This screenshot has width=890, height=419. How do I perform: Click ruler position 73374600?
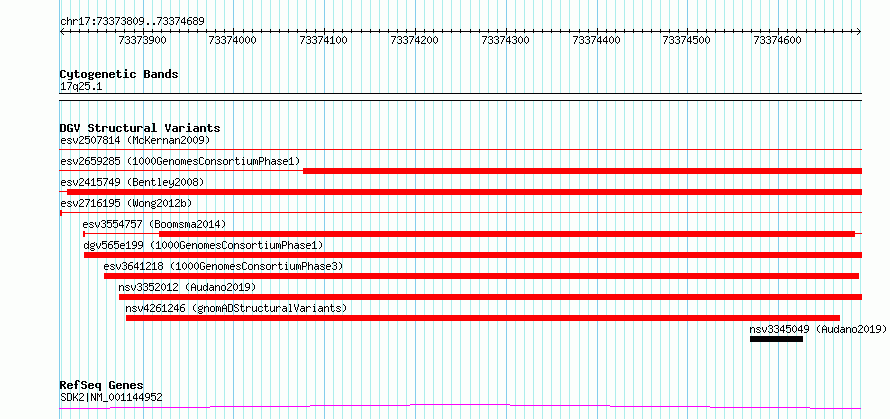click(777, 40)
